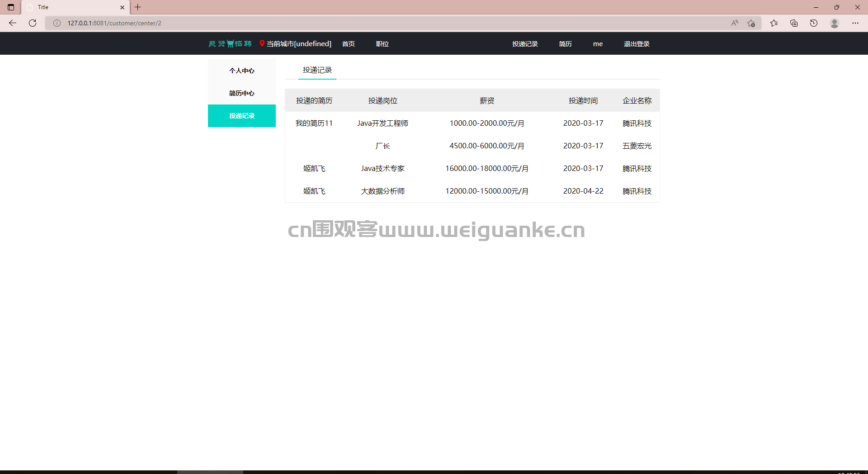Click date in 厂长 row
Screen dimensions: 868x474
[x=583, y=146]
